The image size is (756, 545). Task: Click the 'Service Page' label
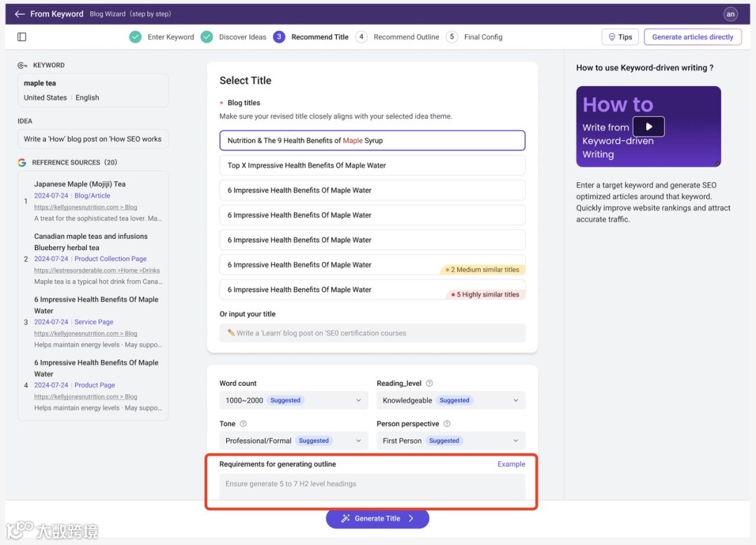[94, 322]
